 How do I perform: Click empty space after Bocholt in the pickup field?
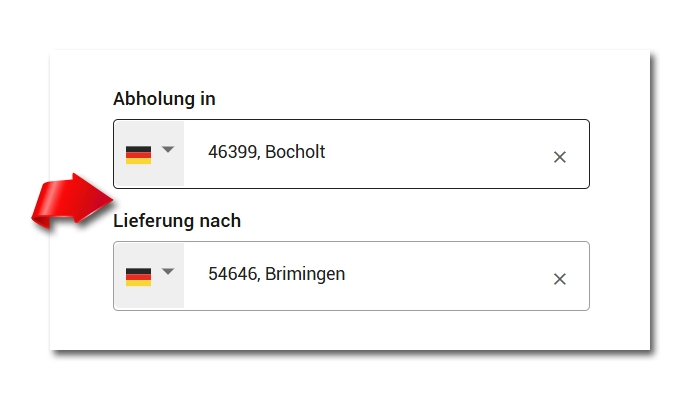point(440,154)
